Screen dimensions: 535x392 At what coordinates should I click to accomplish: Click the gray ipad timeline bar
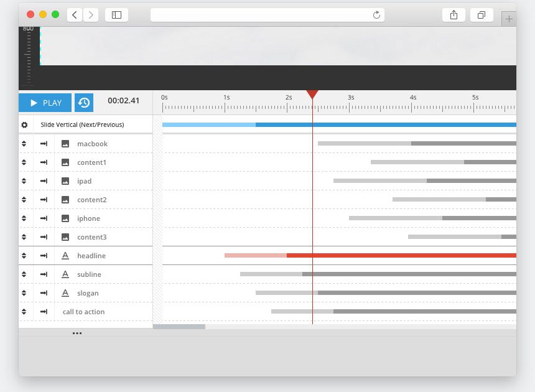[425, 181]
